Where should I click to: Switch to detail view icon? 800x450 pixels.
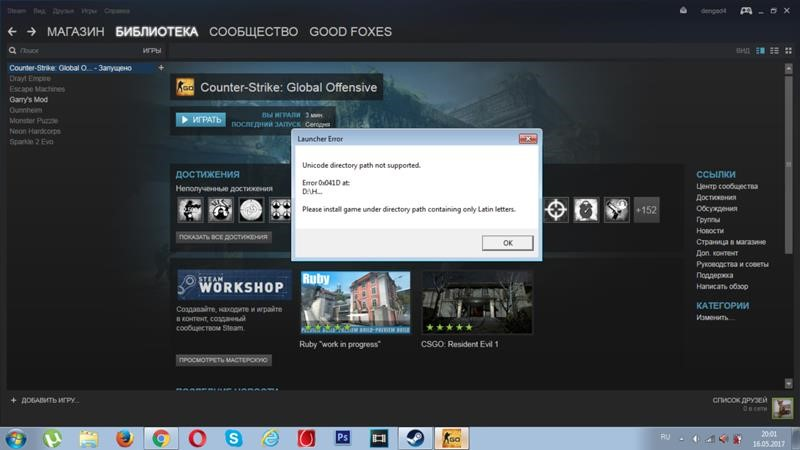[x=760, y=51]
